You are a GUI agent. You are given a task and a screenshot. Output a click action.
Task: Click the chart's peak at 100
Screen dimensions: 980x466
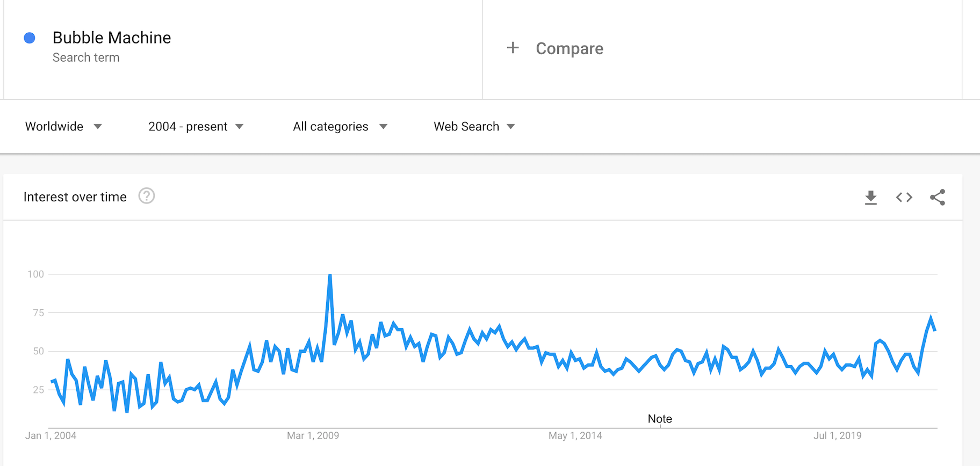point(330,275)
